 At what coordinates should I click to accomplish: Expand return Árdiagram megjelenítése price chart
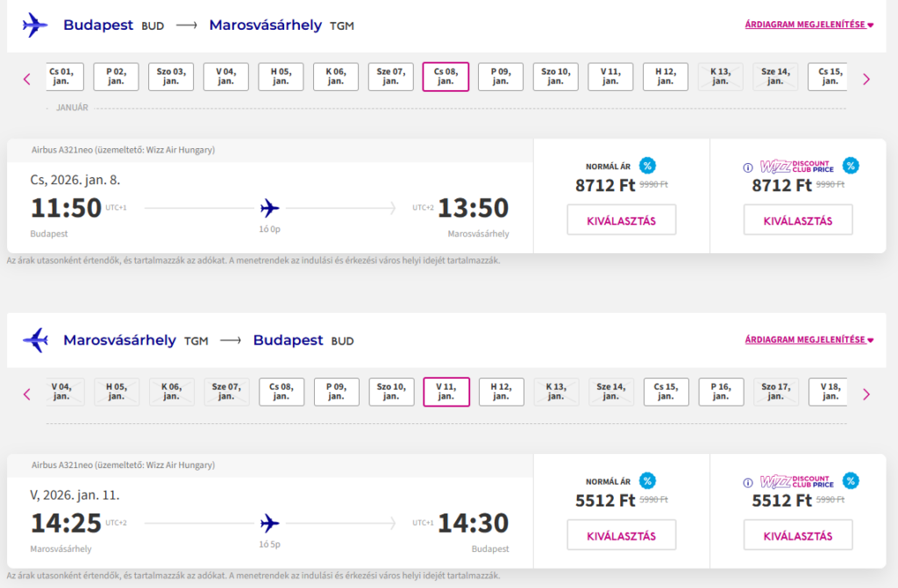pos(809,340)
